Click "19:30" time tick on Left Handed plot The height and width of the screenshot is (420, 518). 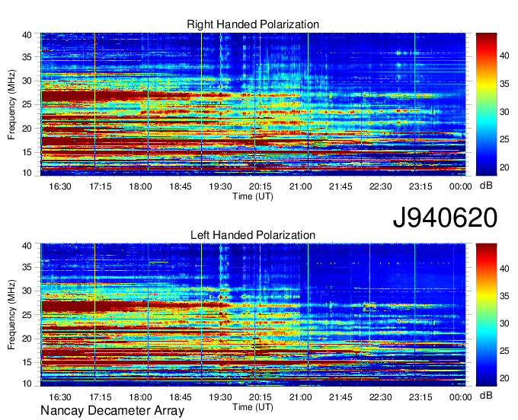(220, 397)
